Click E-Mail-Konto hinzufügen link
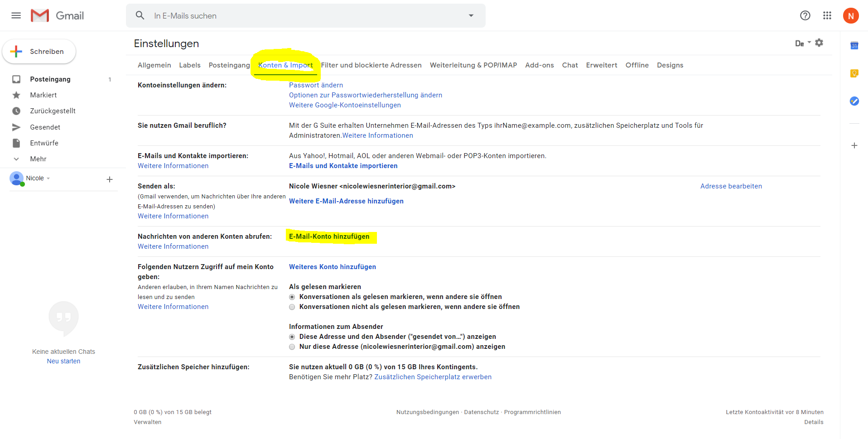Viewport: 868px width, 439px height. point(329,236)
